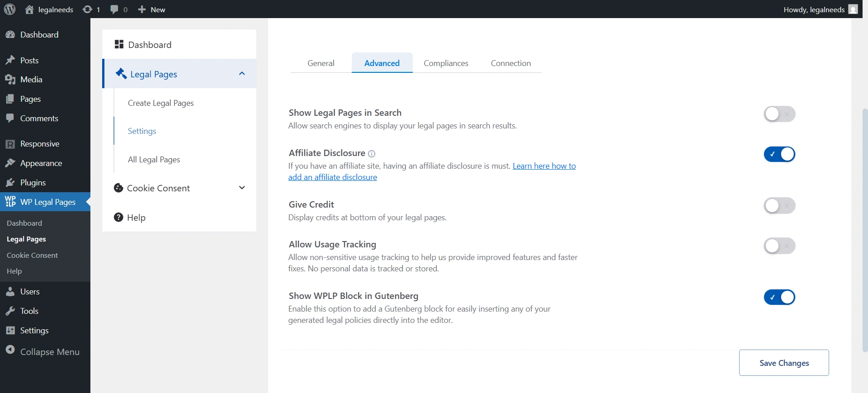
Task: Switch to the General tab
Action: point(321,63)
